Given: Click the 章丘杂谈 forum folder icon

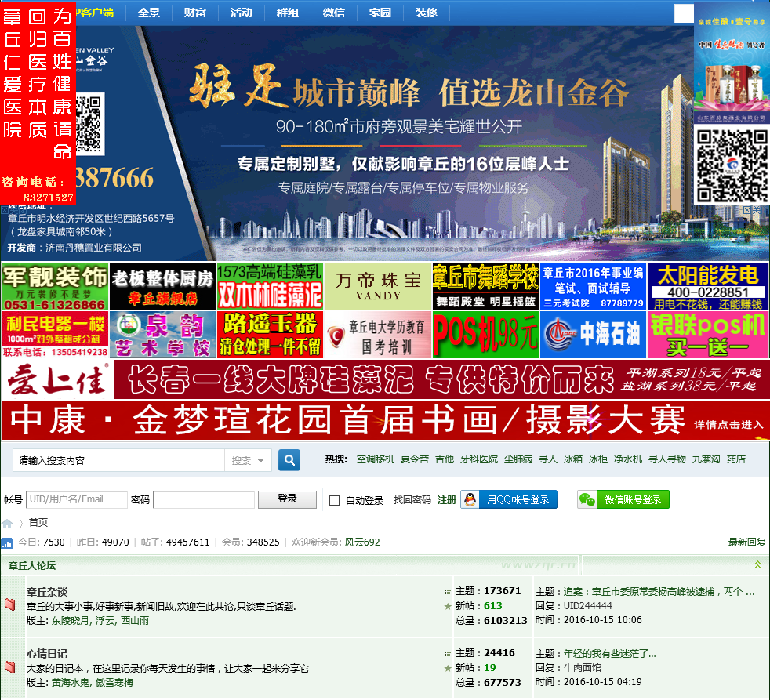Looking at the screenshot, I should (10, 604).
